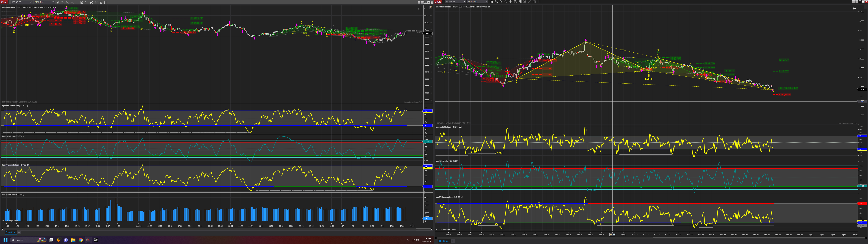Click the return arrow on NG chart

coord(854,8)
